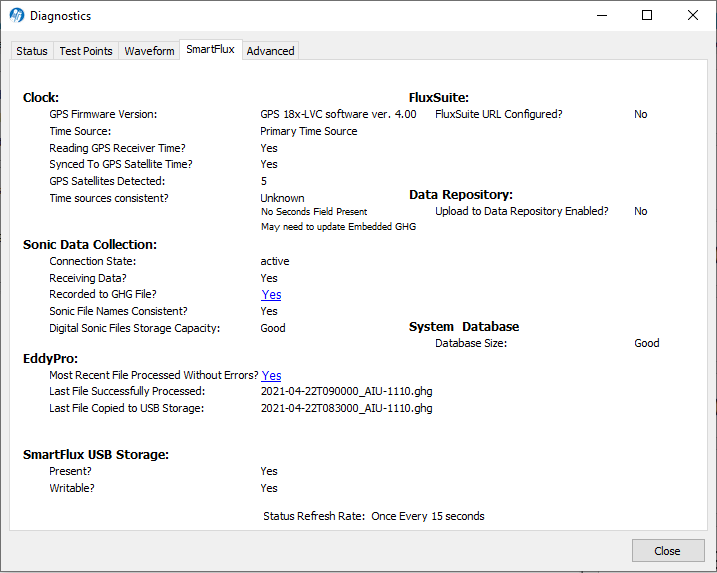This screenshot has width=717, height=573.
Task: Click GPS 18x-LVC software ver. 4.00 value
Action: 338,114
